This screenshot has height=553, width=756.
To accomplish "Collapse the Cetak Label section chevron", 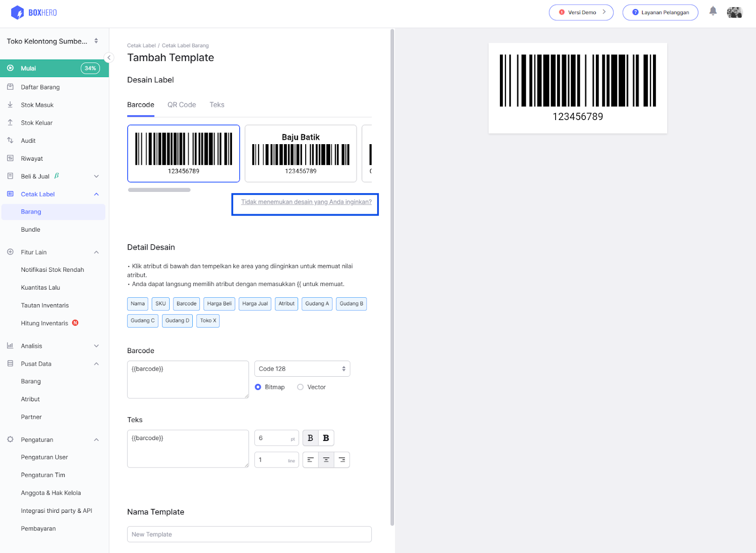I will click(96, 194).
